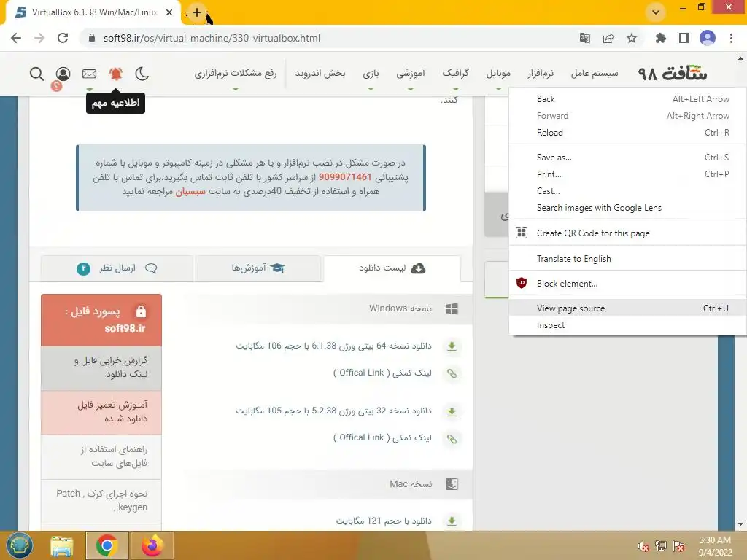Image resolution: width=747 pixels, height=560 pixels.
Task: Choose Back in the context menu
Action: pyautogui.click(x=627, y=99)
